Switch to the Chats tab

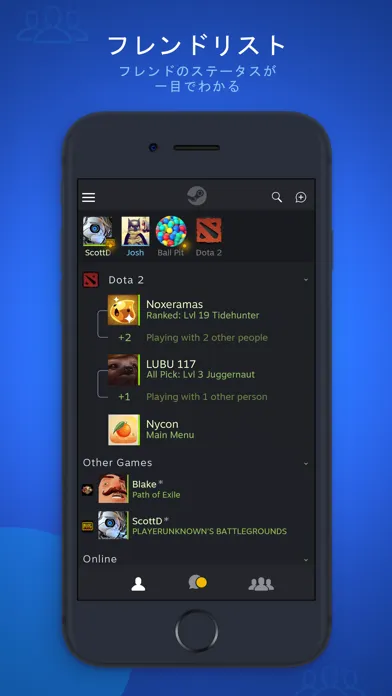(x=197, y=582)
